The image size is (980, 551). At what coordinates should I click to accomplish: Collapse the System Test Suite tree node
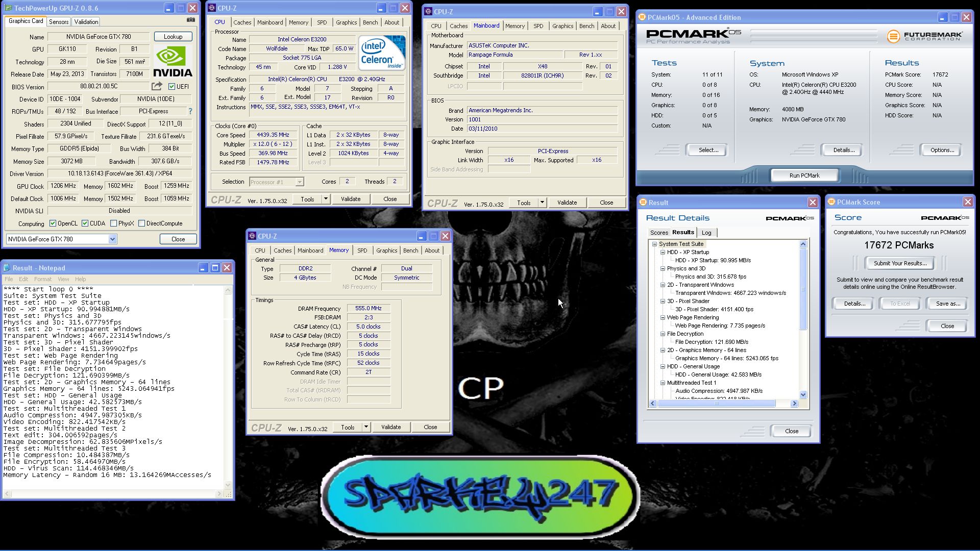[x=654, y=244]
